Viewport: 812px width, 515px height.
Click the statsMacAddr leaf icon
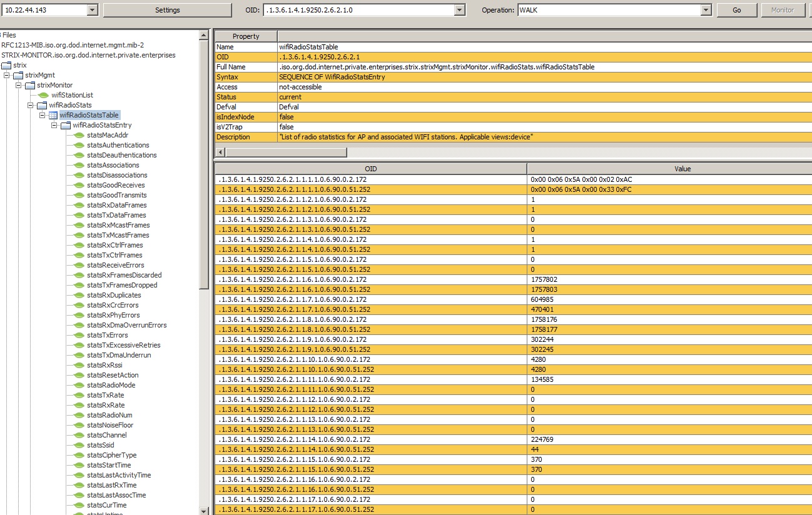79,135
